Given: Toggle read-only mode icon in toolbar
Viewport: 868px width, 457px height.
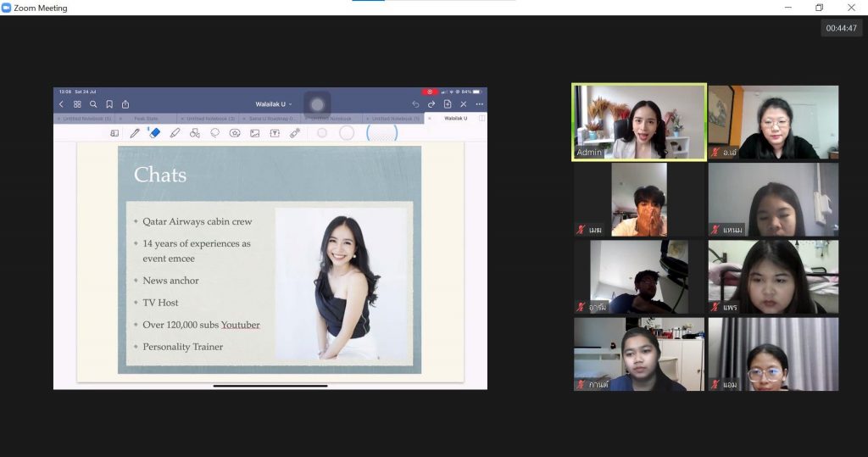Looking at the screenshot, I should click(x=114, y=133).
